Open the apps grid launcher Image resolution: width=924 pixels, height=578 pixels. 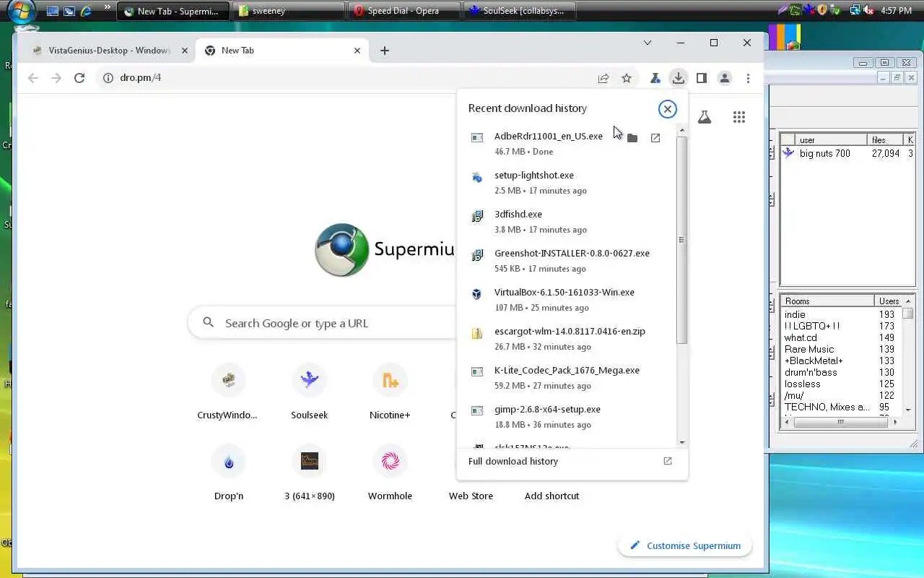coord(739,117)
